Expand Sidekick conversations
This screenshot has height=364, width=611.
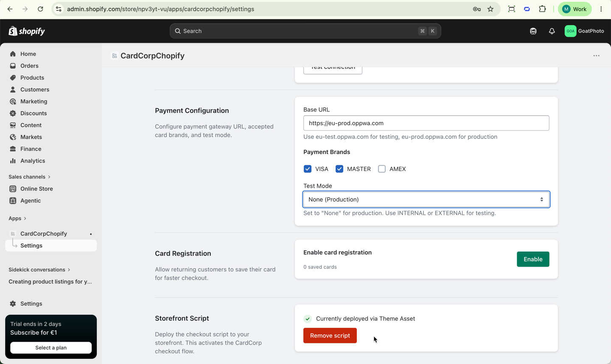39,270
